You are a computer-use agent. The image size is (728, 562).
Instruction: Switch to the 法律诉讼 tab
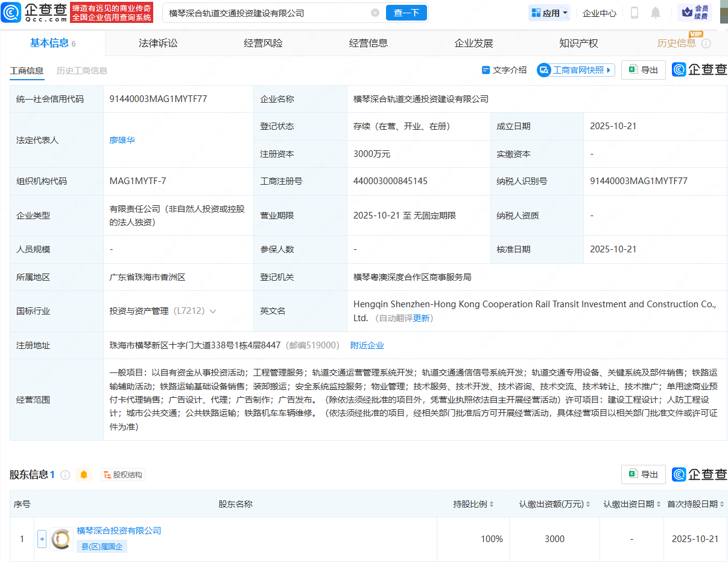tap(158, 43)
